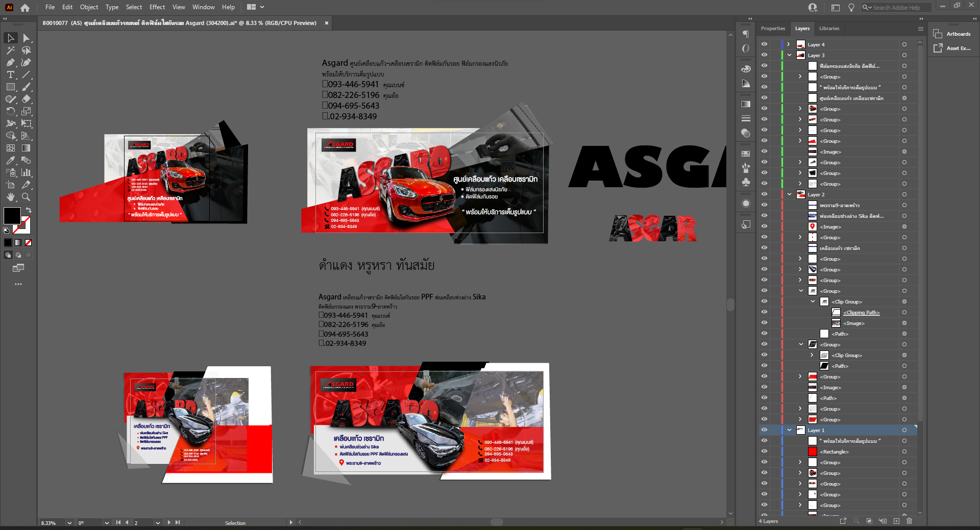Select the Direct Selection tool
The width and height of the screenshot is (980, 530).
(27, 38)
